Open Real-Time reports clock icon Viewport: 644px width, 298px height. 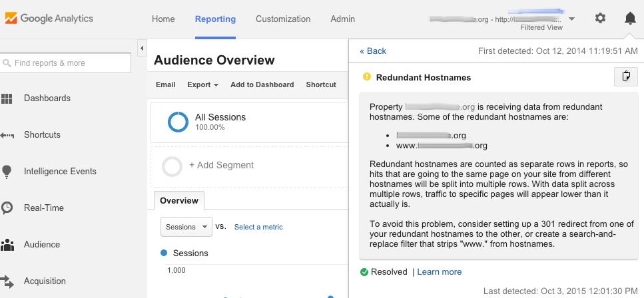[7, 208]
